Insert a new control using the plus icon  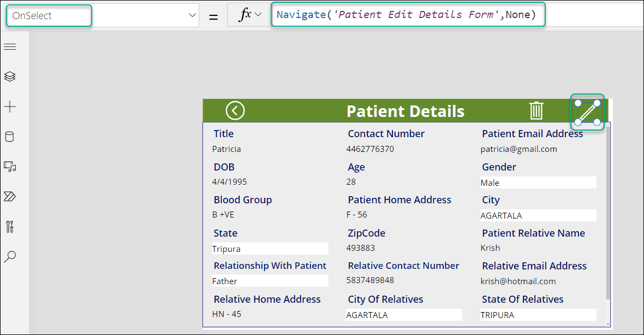pyautogui.click(x=10, y=107)
